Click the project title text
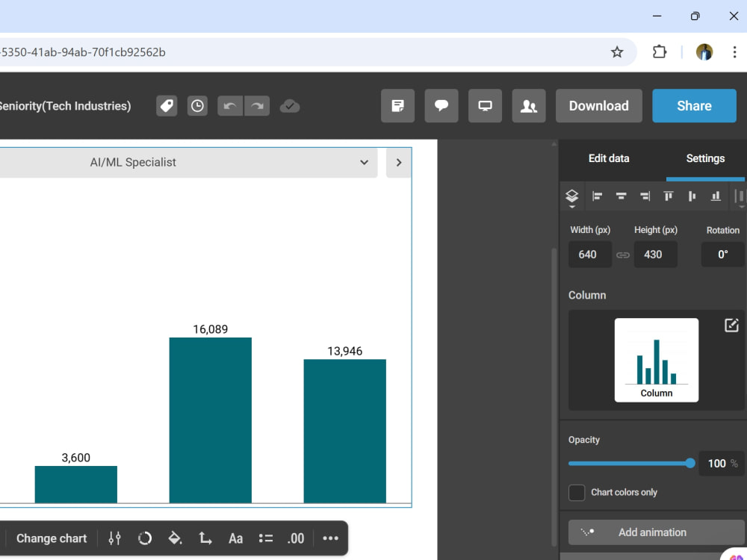 pyautogui.click(x=65, y=106)
